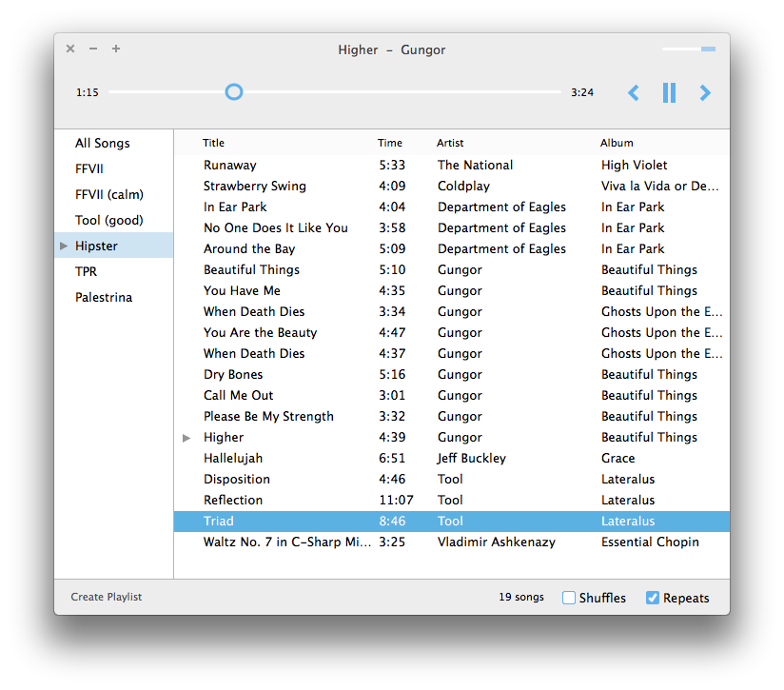Select the Palestrina playlist
Viewport: 784px width, 690px height.
(x=114, y=297)
